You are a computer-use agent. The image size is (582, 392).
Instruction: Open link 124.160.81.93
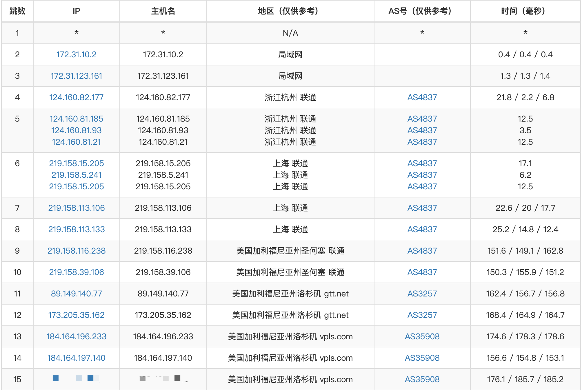click(76, 130)
